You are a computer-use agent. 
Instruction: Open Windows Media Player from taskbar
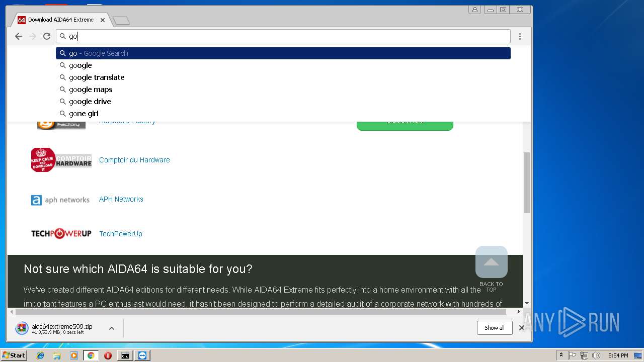[x=74, y=355]
